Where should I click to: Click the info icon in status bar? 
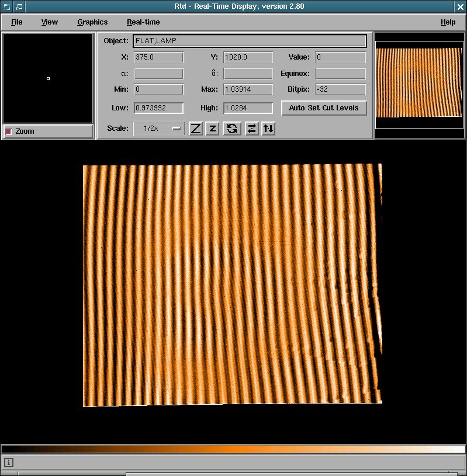(x=9, y=463)
